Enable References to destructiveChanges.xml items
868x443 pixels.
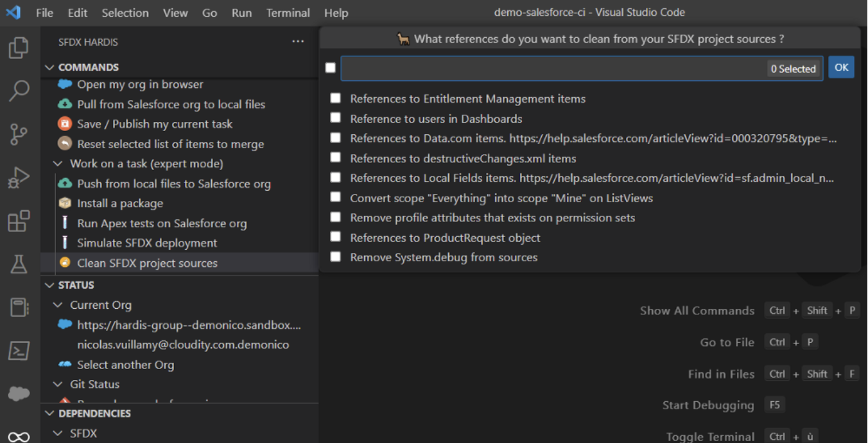pos(336,158)
